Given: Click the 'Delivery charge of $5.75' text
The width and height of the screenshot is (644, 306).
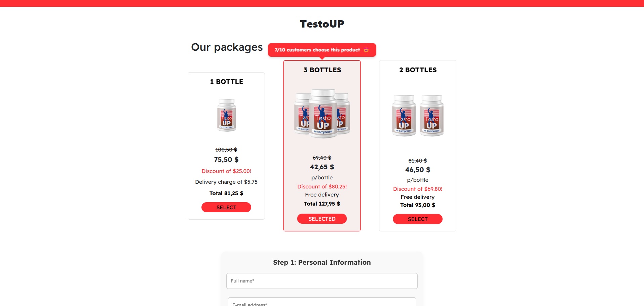Looking at the screenshot, I should pos(226,182).
